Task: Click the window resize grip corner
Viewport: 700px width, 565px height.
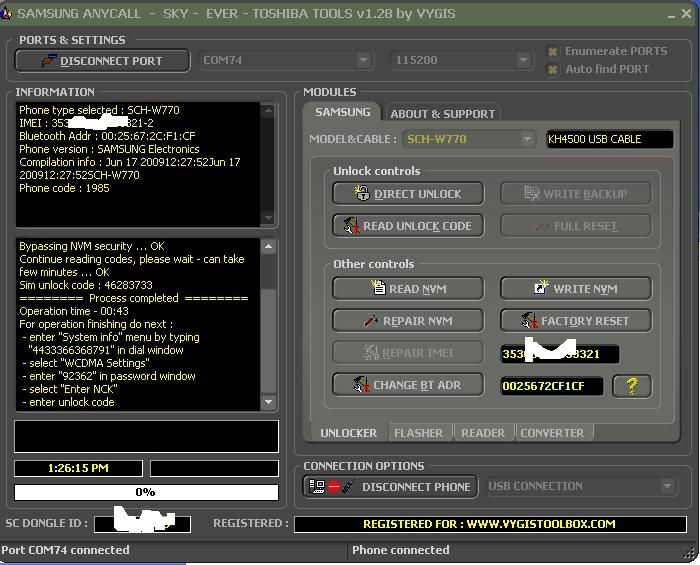Action: click(690, 553)
